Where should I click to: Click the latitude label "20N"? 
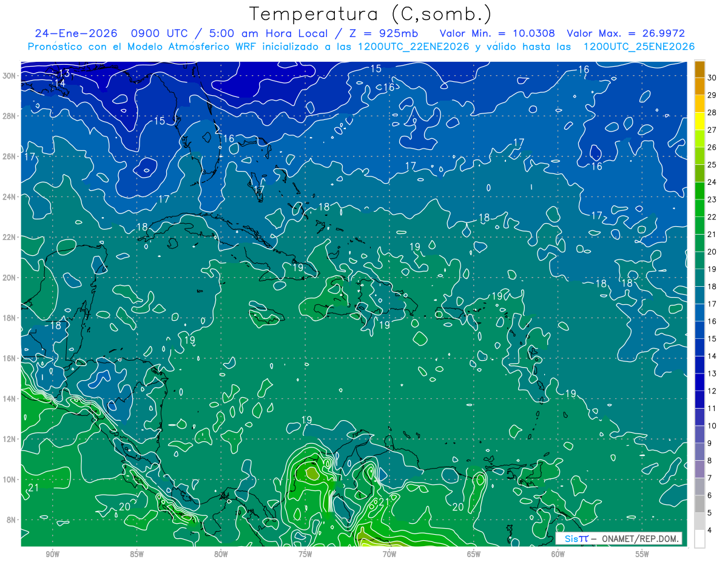(9, 277)
